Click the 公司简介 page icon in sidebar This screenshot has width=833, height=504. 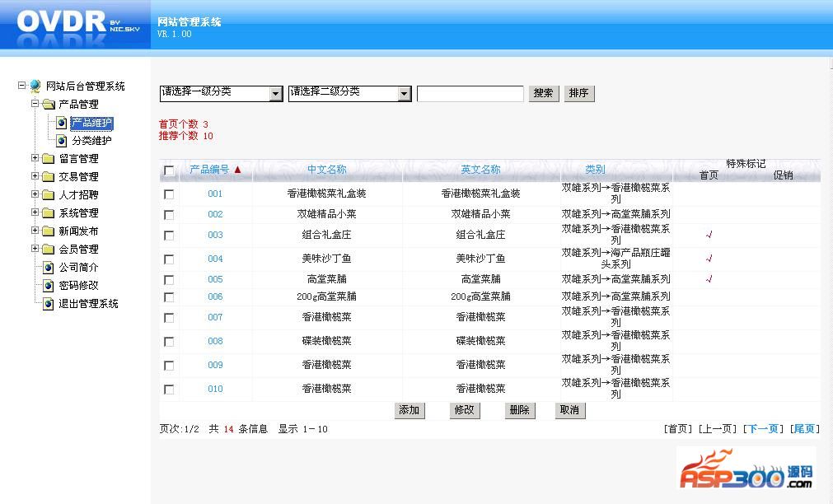coord(49,268)
